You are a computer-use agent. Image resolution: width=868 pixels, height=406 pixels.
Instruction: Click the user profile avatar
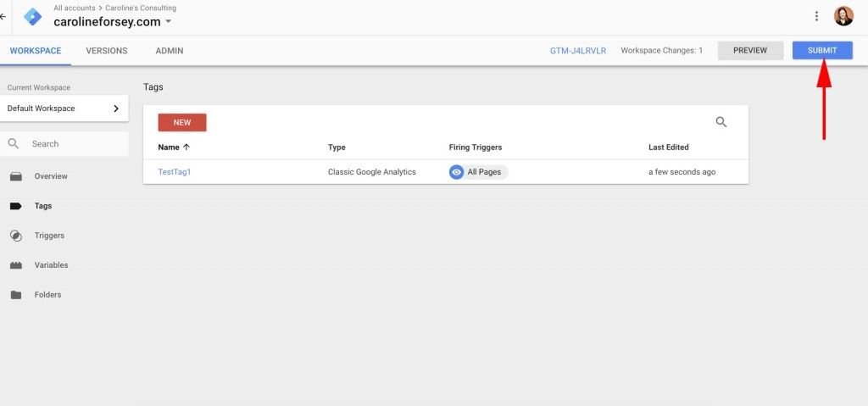(843, 16)
